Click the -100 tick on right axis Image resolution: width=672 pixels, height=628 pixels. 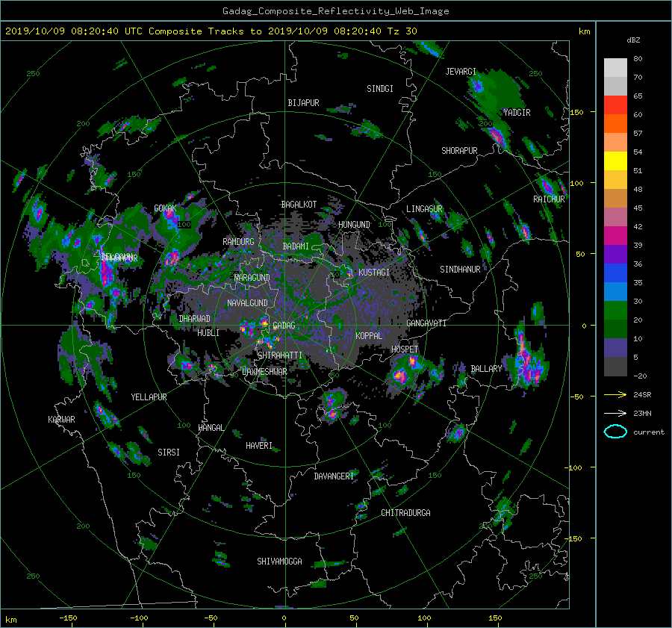click(x=575, y=467)
